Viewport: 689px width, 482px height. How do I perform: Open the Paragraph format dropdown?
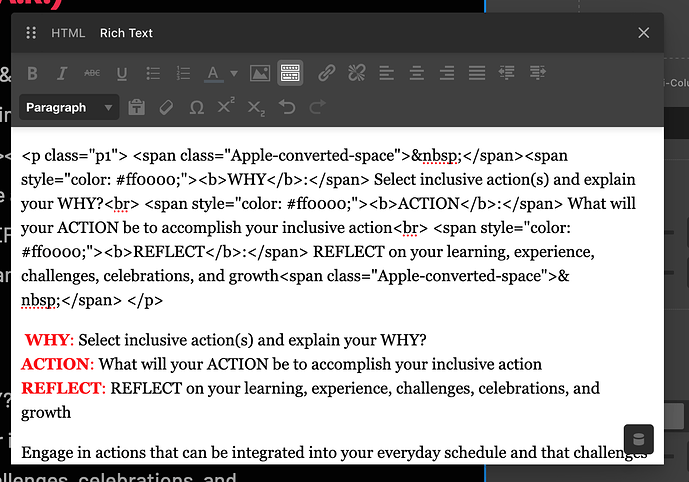[69, 107]
